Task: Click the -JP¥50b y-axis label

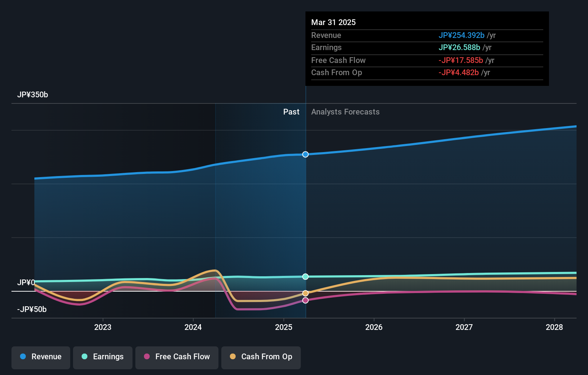Action: [32, 310]
